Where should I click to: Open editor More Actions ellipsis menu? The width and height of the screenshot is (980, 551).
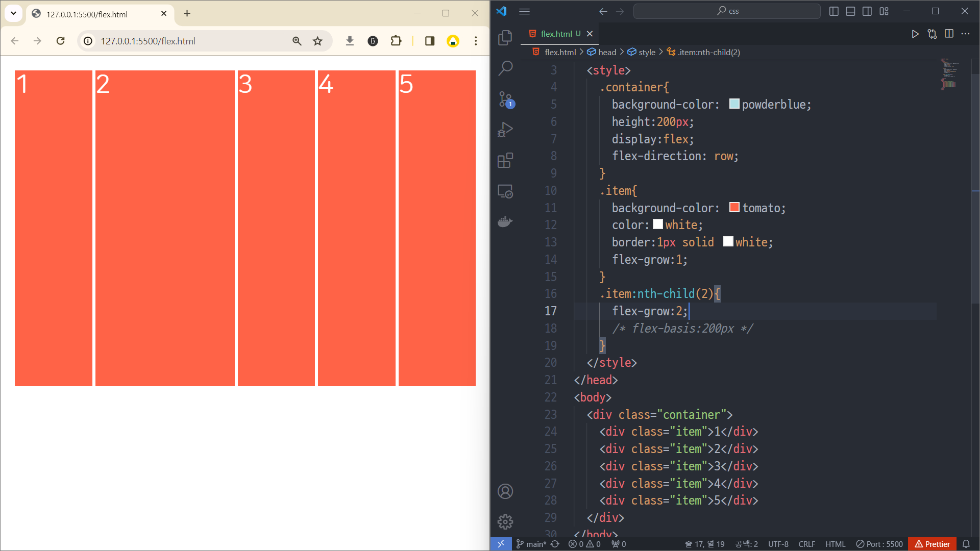[x=965, y=34]
